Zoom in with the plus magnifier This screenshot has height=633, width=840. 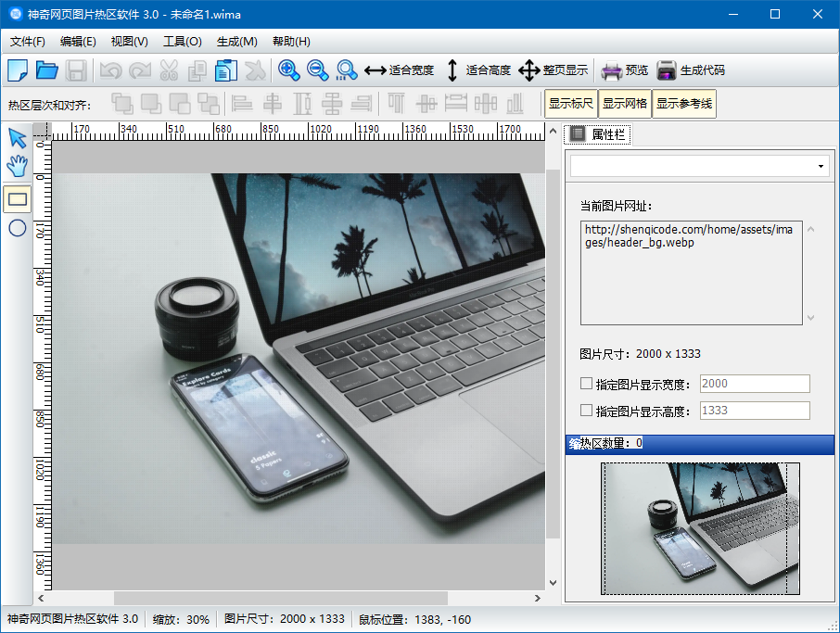pos(288,70)
